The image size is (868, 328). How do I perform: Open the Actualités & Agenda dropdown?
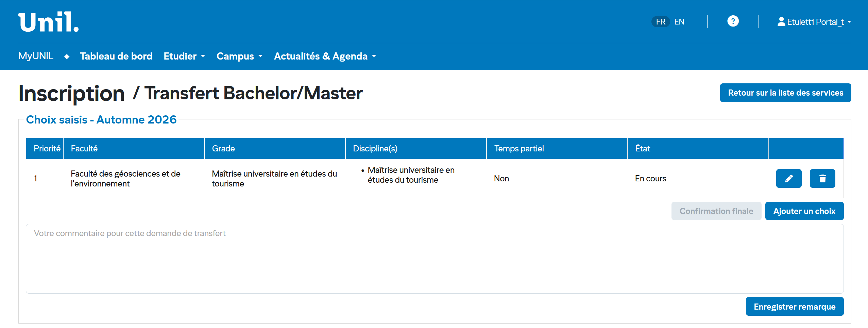click(x=325, y=56)
